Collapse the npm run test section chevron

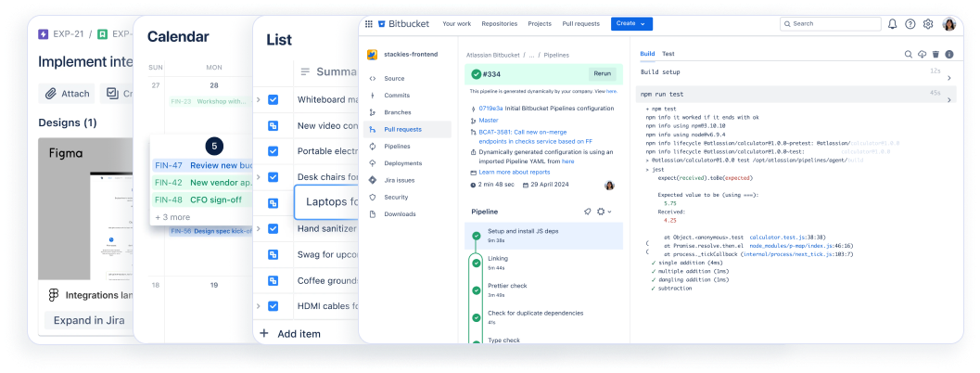pos(948,100)
